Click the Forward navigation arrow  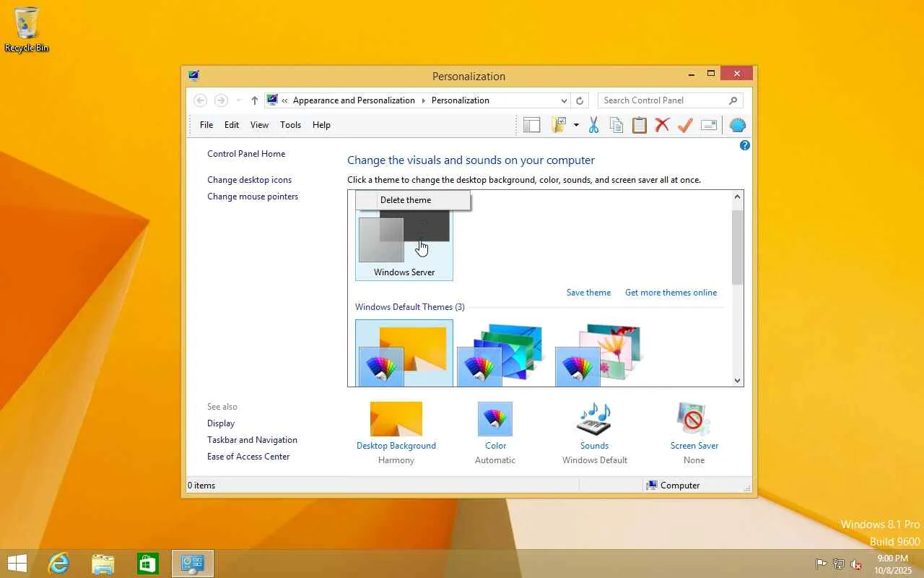point(222,100)
